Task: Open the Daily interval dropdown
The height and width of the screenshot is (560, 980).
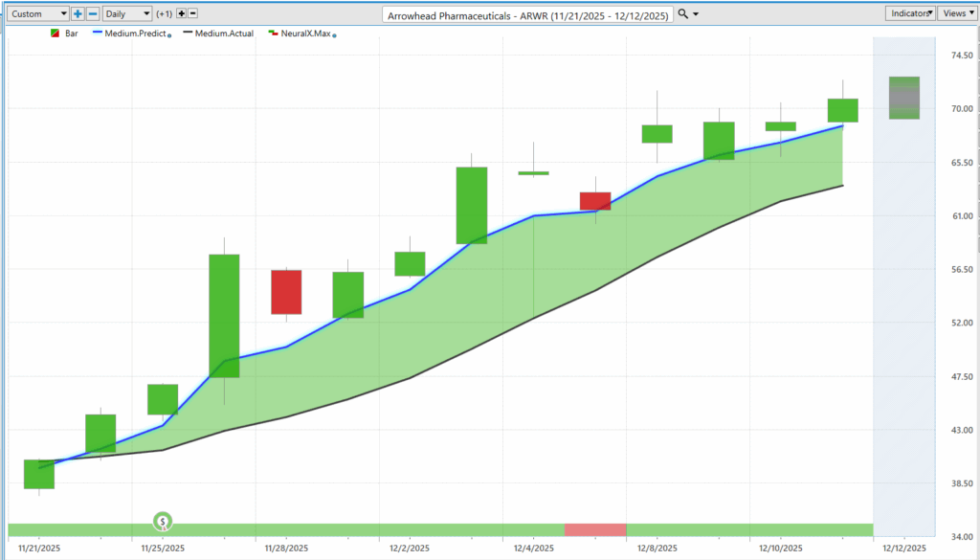Action: point(126,14)
